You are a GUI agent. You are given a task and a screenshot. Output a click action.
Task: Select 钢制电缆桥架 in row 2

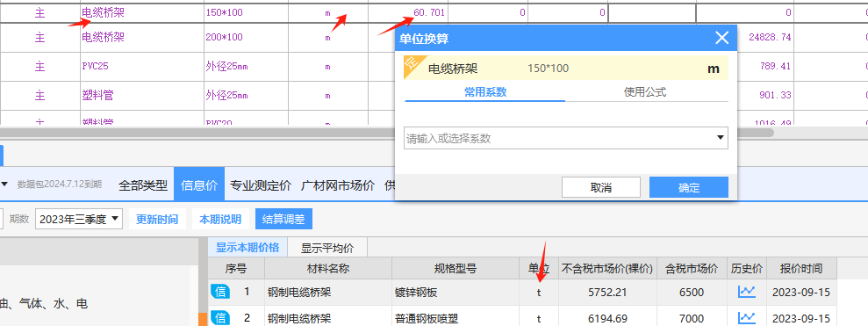328,318
